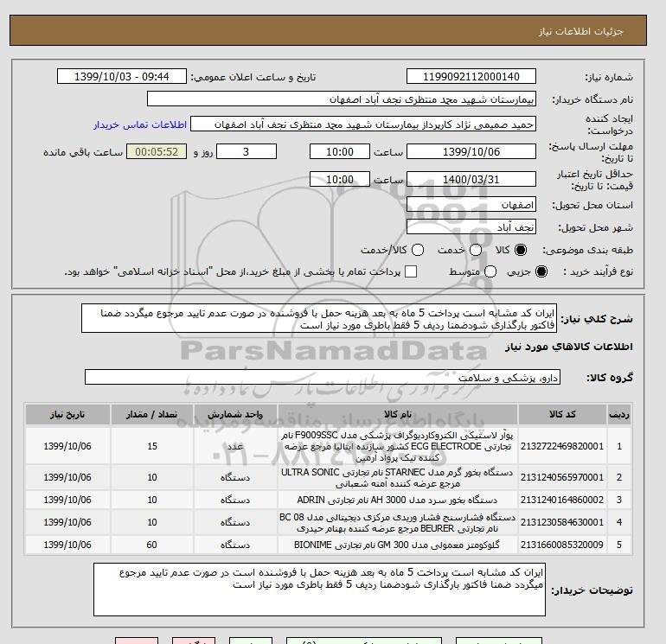This screenshot has width=666, height=644.
Task: Click the نام کالا column header
Action: [x=398, y=414]
